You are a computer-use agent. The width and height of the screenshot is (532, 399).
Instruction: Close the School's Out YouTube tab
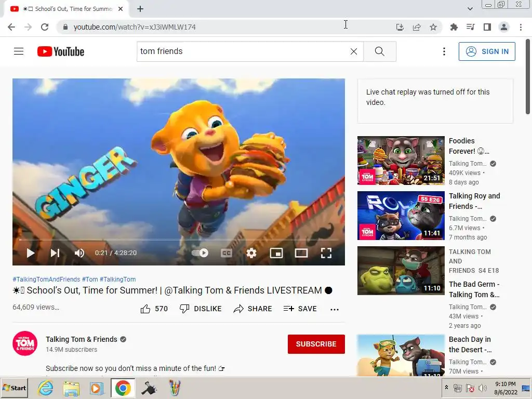[x=121, y=9]
